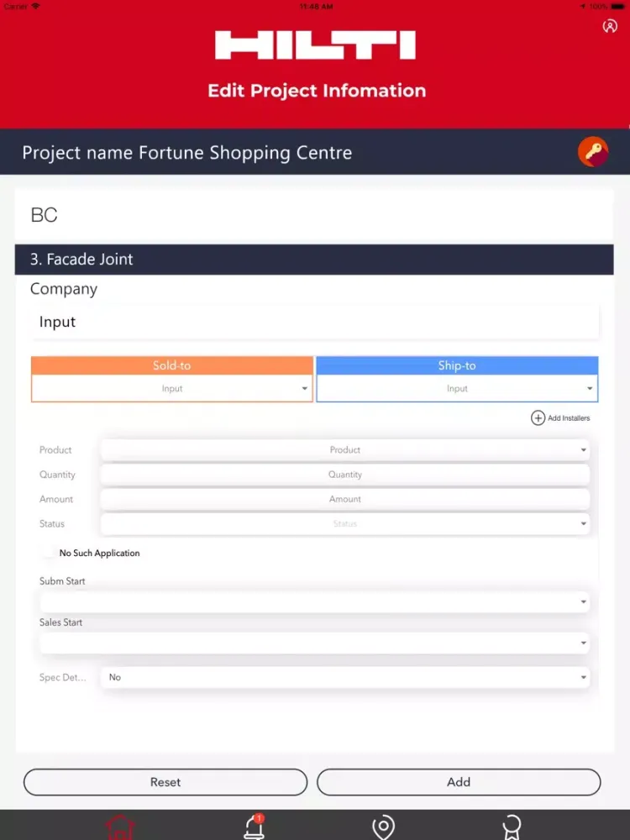Focus the Quantity input field
Image resolution: width=630 pixels, height=840 pixels.
click(345, 475)
